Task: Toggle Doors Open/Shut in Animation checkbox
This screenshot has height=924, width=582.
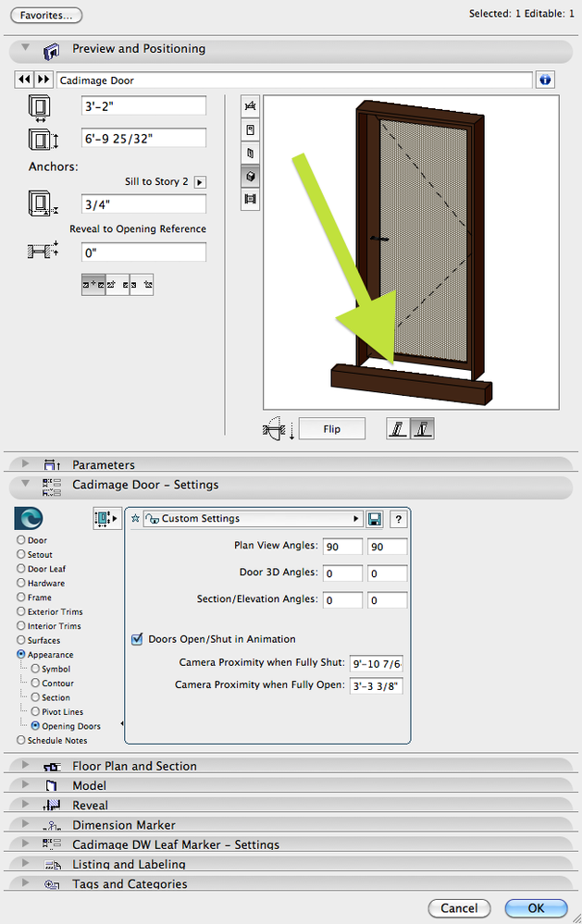Action: click(x=137, y=639)
